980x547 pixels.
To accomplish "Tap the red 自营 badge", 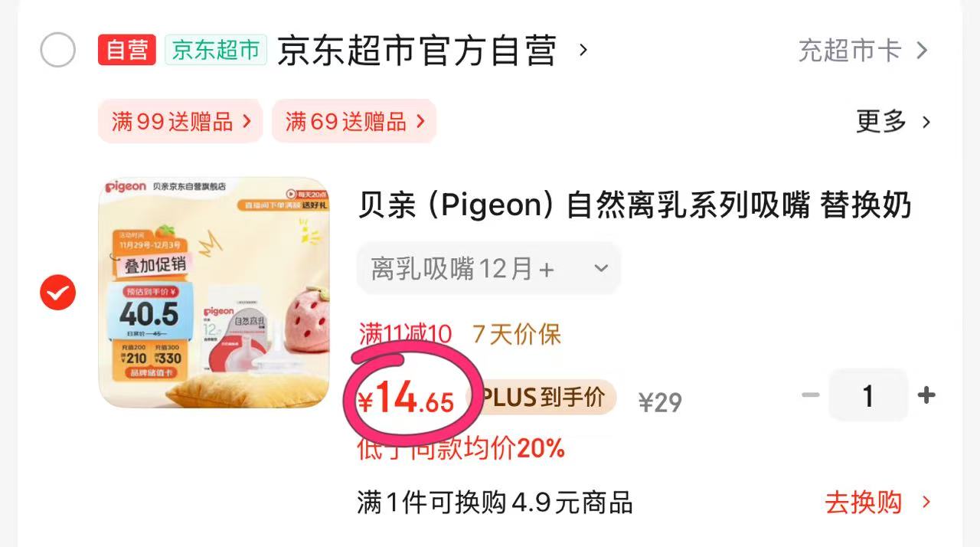I will (x=127, y=51).
